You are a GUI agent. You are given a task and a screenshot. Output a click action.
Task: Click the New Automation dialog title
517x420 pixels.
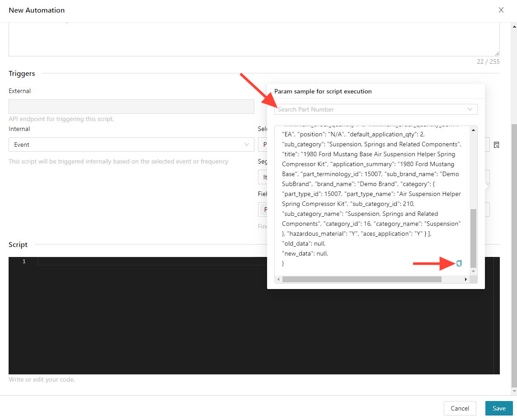(37, 10)
